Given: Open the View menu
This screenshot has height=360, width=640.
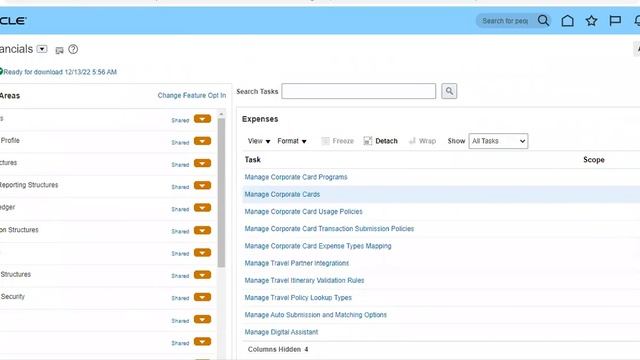Looking at the screenshot, I should coord(259,141).
